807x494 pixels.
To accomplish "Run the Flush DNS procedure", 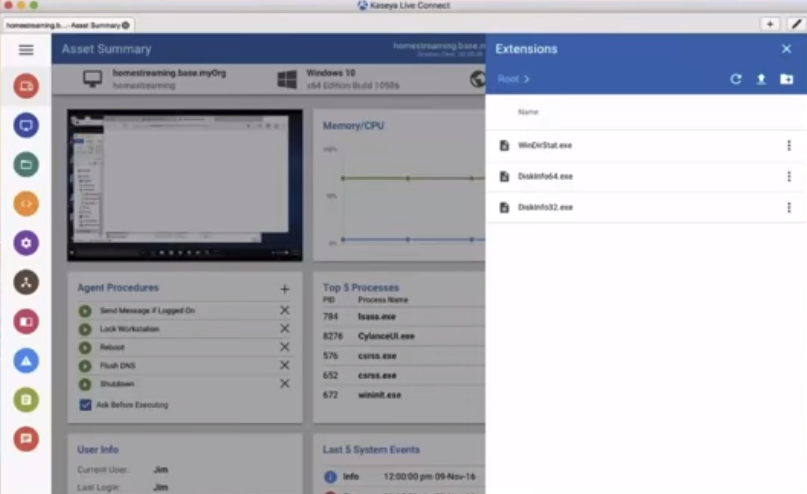I will click(85, 366).
